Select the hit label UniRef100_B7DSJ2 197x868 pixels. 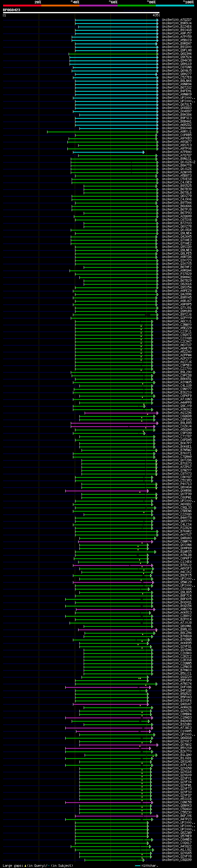point(176,565)
